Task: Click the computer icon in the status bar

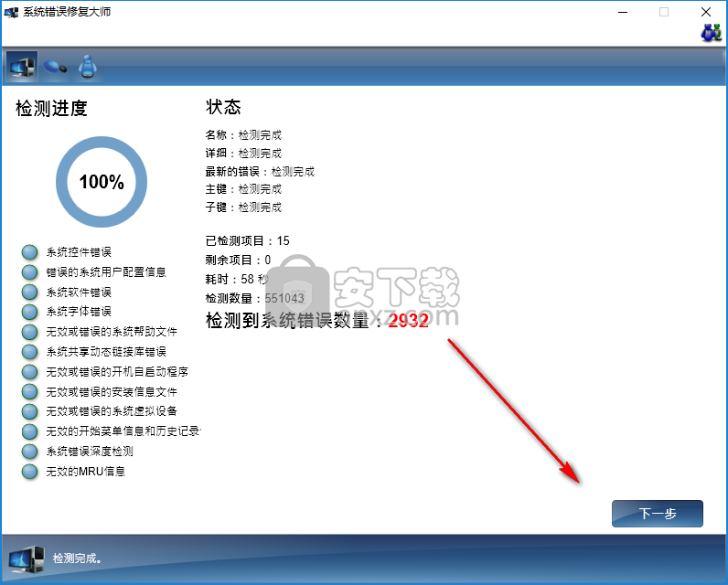Action: tap(27, 559)
